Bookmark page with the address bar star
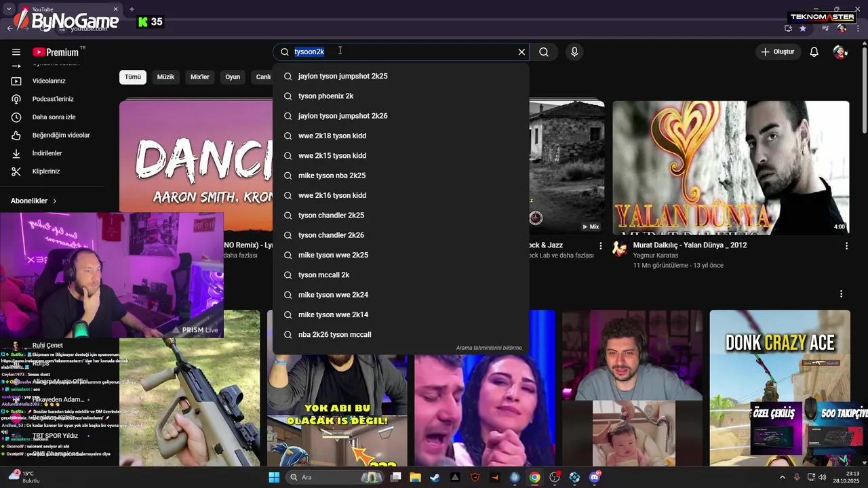The width and height of the screenshot is (868, 488). pyautogui.click(x=803, y=28)
